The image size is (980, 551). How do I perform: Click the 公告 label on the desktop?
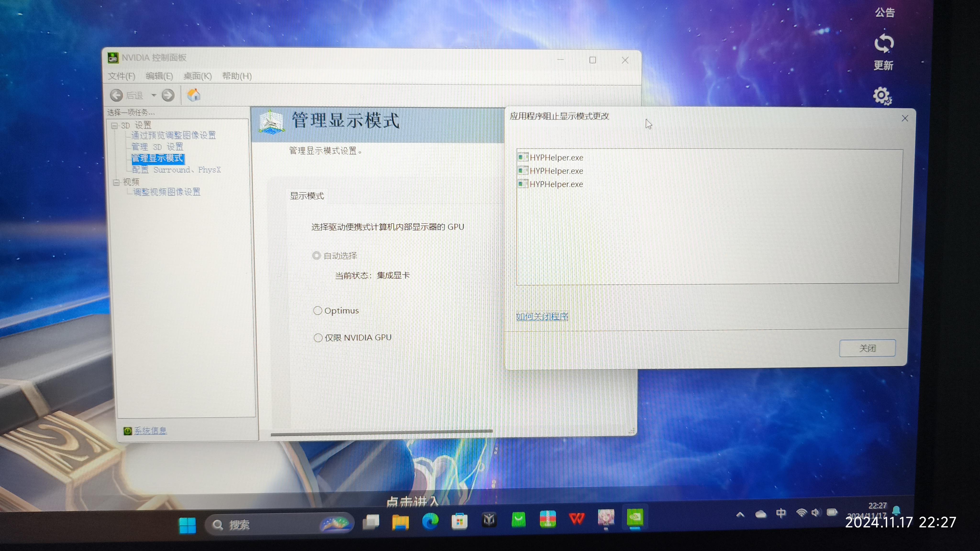pyautogui.click(x=885, y=12)
